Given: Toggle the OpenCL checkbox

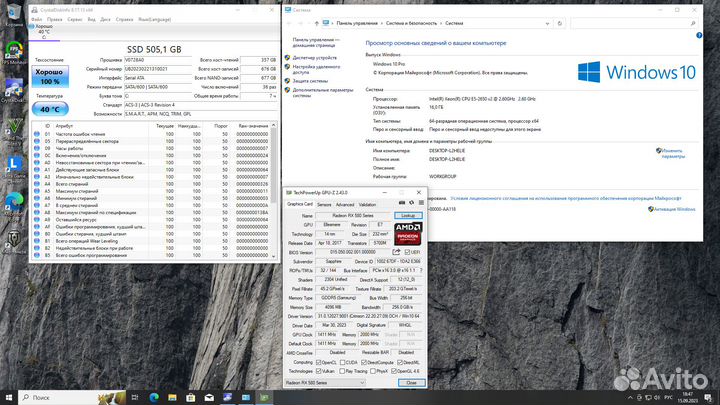Looking at the screenshot, I should click(x=319, y=362).
